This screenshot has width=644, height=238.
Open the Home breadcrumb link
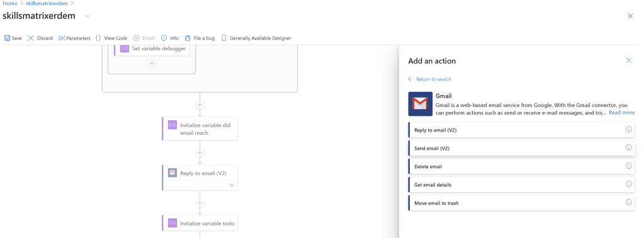point(10,3)
